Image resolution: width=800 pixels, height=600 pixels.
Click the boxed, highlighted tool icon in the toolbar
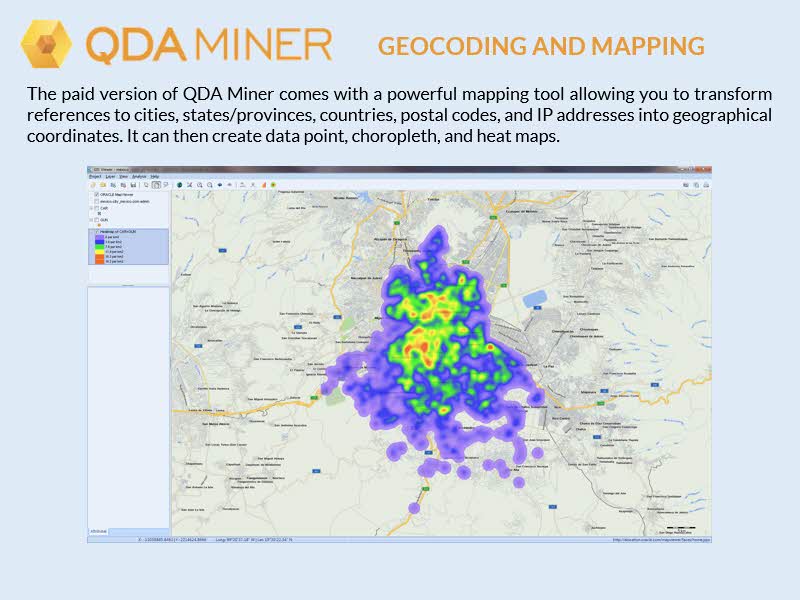(156, 185)
